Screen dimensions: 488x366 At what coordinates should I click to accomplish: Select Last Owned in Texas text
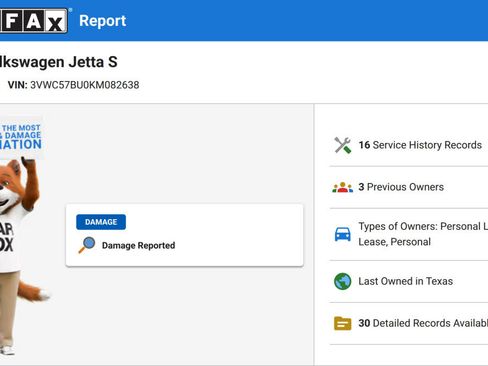click(x=406, y=281)
